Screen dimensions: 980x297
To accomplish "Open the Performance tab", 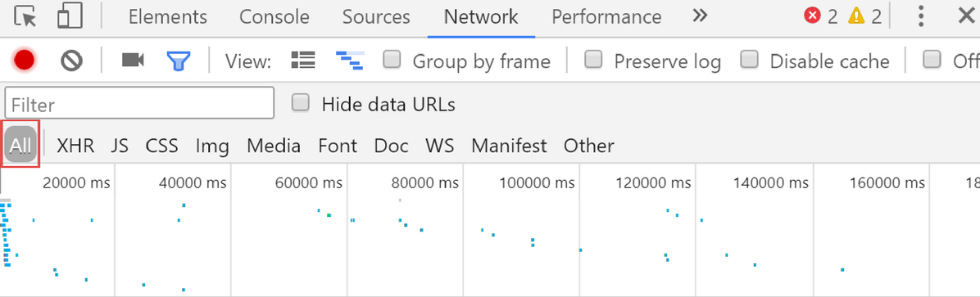I will (x=606, y=17).
